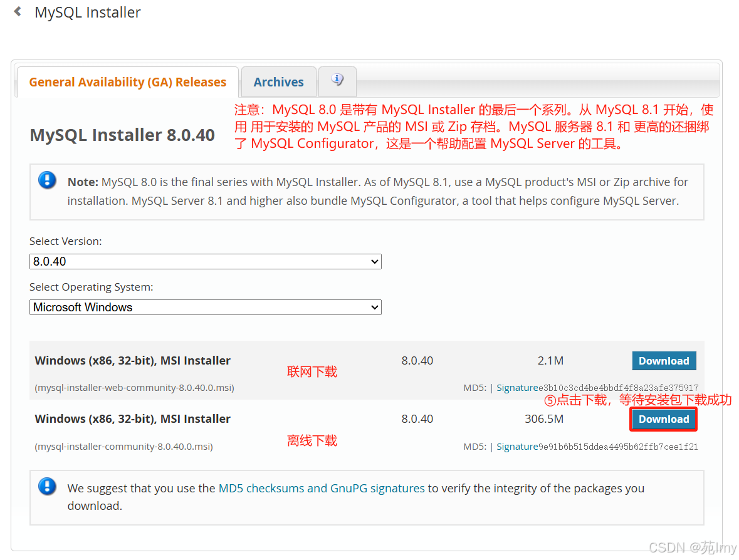This screenshot has height=560, width=739.
Task: Click the CSDN watermark text at bottom right
Action: click(693, 547)
